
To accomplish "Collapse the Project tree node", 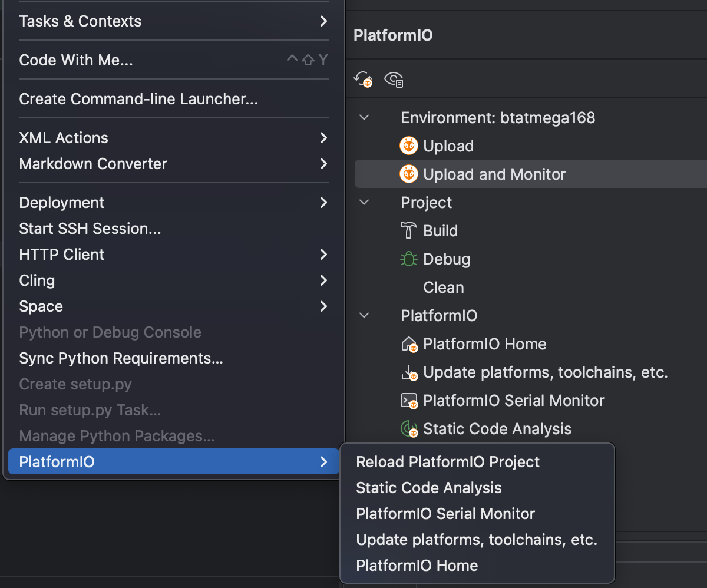I will point(365,203).
